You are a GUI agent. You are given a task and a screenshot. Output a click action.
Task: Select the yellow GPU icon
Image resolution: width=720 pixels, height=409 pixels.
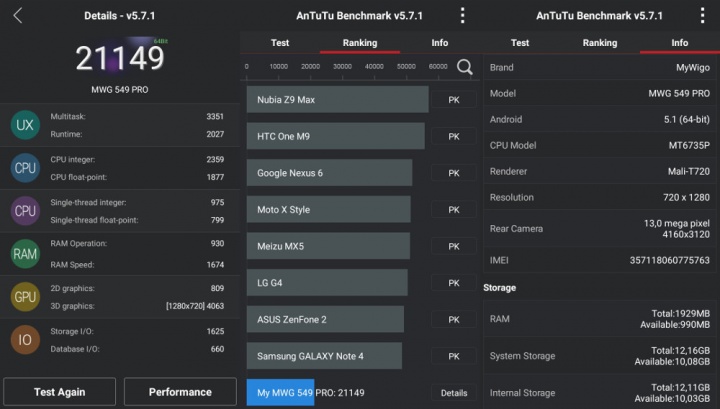pyautogui.click(x=25, y=297)
